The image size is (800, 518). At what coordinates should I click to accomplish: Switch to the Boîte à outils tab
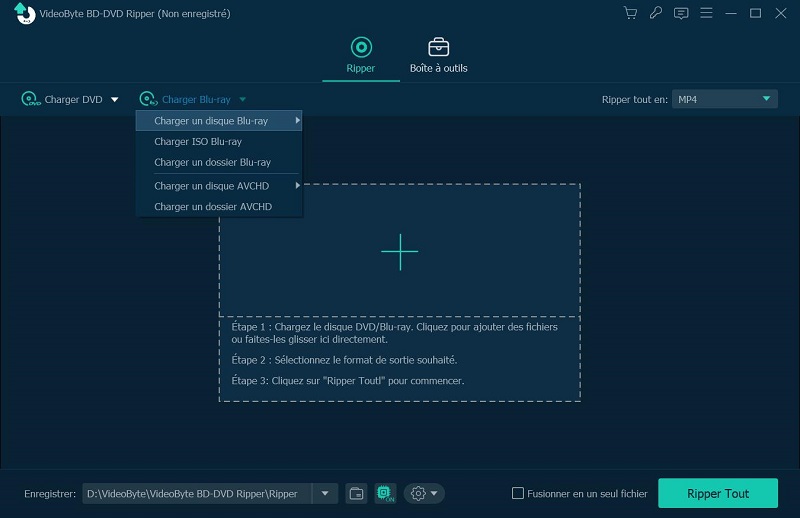point(438,55)
